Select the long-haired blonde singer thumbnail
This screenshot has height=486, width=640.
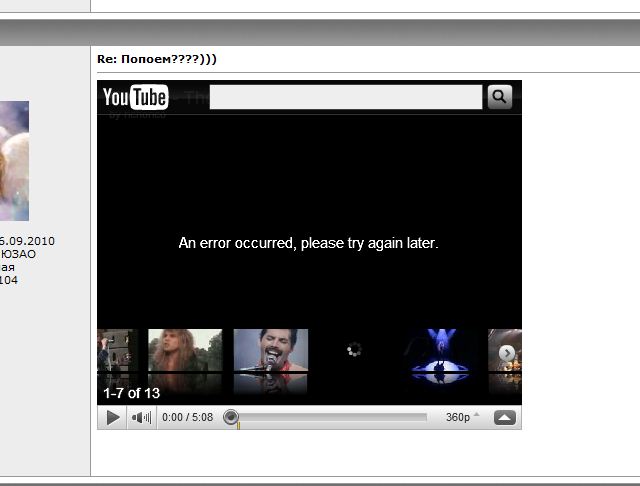point(185,361)
